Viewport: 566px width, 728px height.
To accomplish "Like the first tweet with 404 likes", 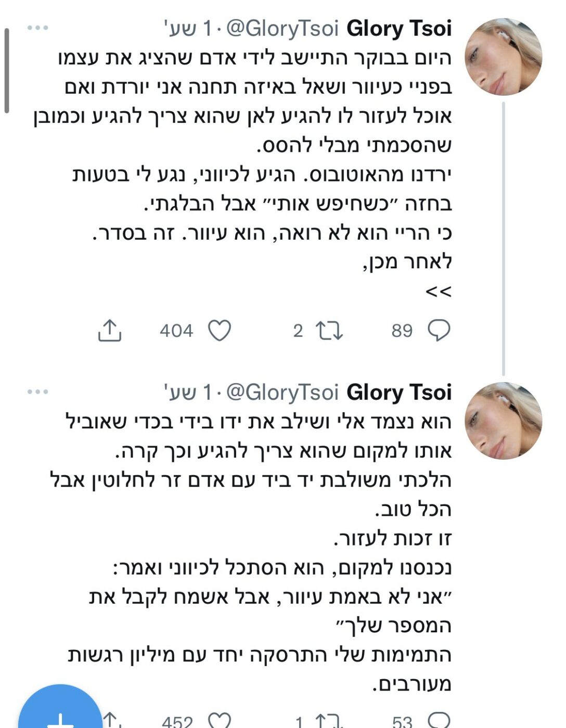I will click(x=219, y=330).
